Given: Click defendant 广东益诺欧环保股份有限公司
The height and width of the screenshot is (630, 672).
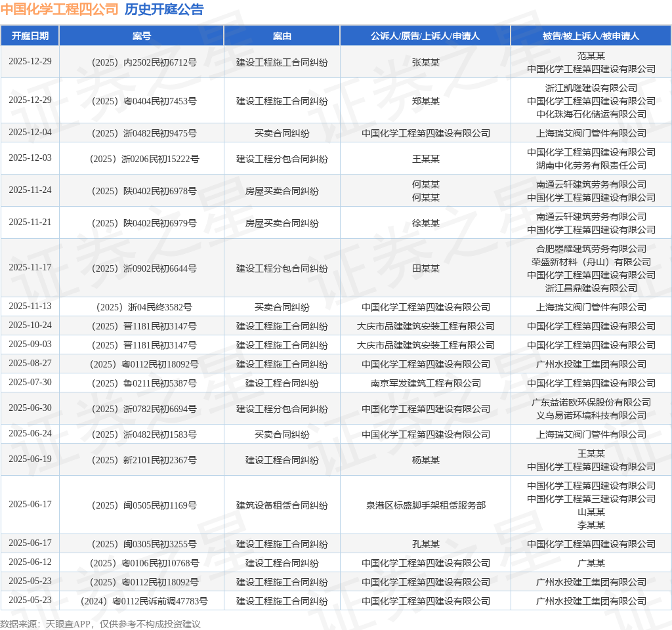Looking at the screenshot, I should [591, 402].
